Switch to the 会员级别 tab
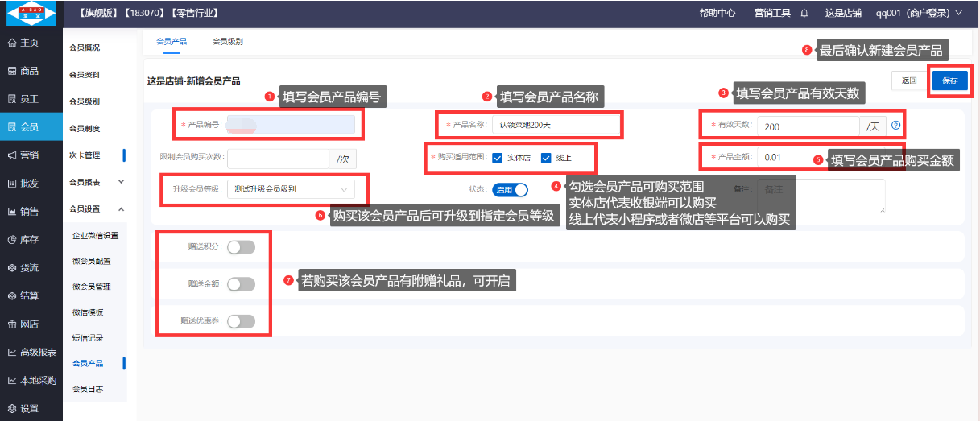The height and width of the screenshot is (421, 980). pos(227,40)
